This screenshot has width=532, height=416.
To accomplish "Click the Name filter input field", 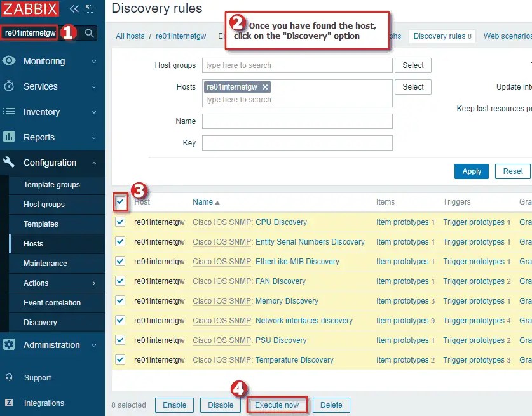I will tap(296, 121).
